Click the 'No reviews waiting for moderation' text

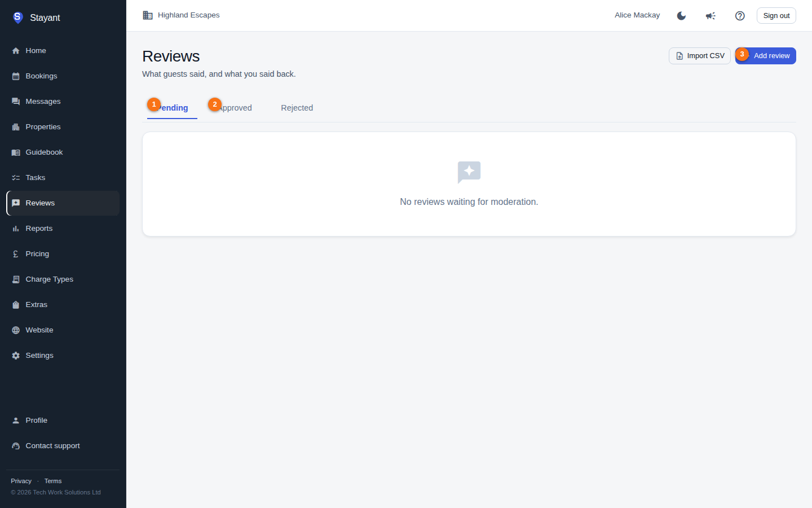coord(469,202)
